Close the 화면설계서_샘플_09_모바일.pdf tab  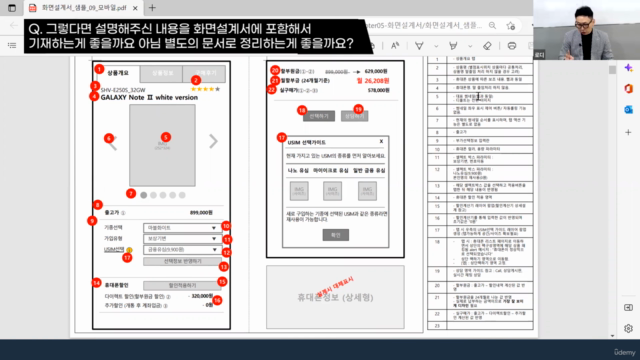click(135, 8)
